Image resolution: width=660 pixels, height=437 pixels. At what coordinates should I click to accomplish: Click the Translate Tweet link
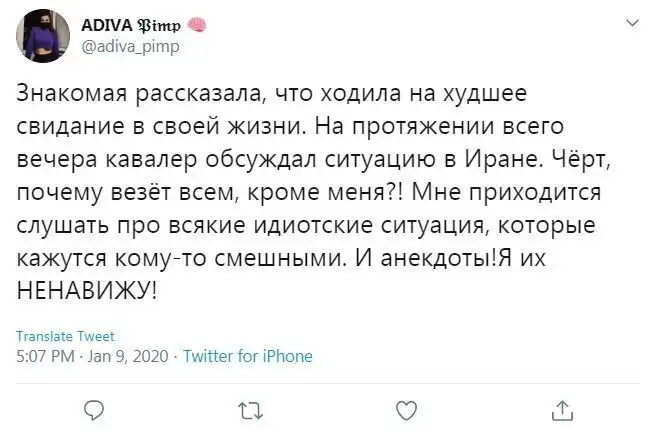point(66,336)
